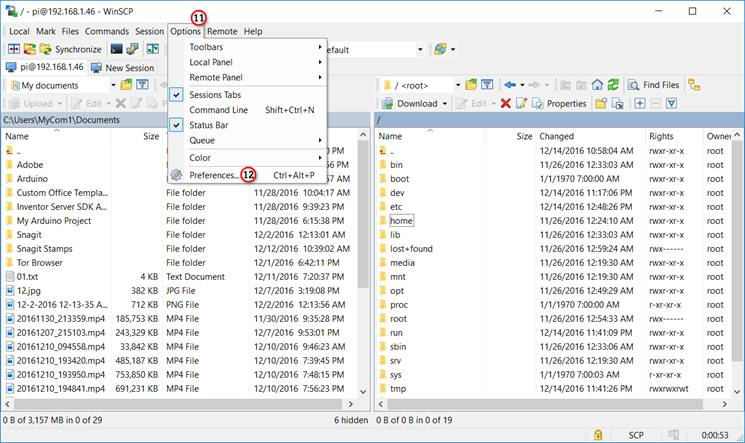This screenshot has height=443, width=745.
Task: Expand the Toolbars submenu
Action: pyautogui.click(x=248, y=47)
